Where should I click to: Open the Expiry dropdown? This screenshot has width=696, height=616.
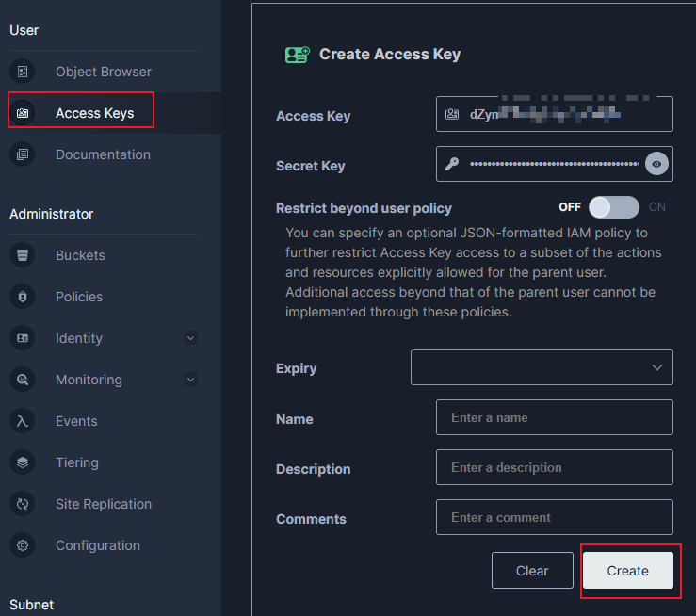pyautogui.click(x=542, y=367)
